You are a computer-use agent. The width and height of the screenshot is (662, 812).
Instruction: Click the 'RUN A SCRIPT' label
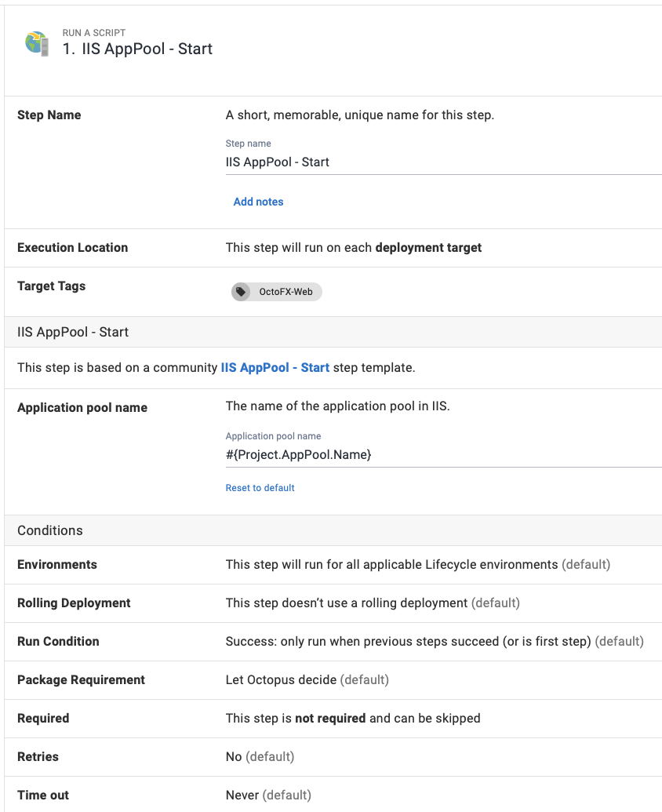[x=94, y=33]
